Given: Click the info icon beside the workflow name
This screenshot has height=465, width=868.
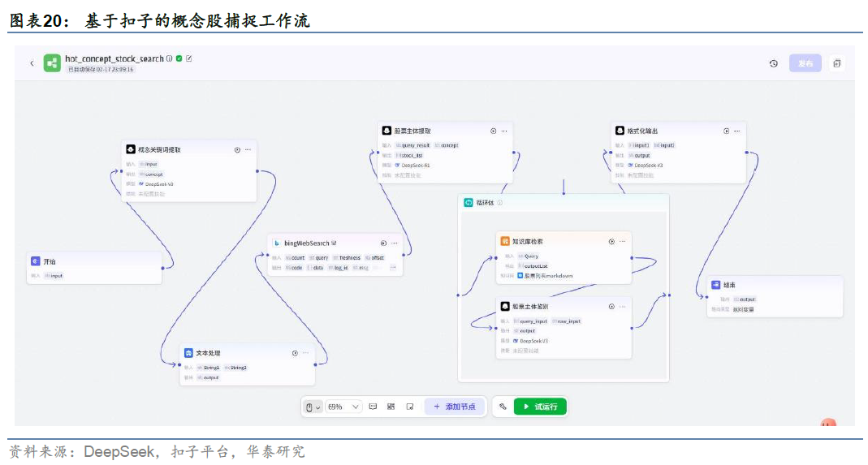Looking at the screenshot, I should click(170, 58).
